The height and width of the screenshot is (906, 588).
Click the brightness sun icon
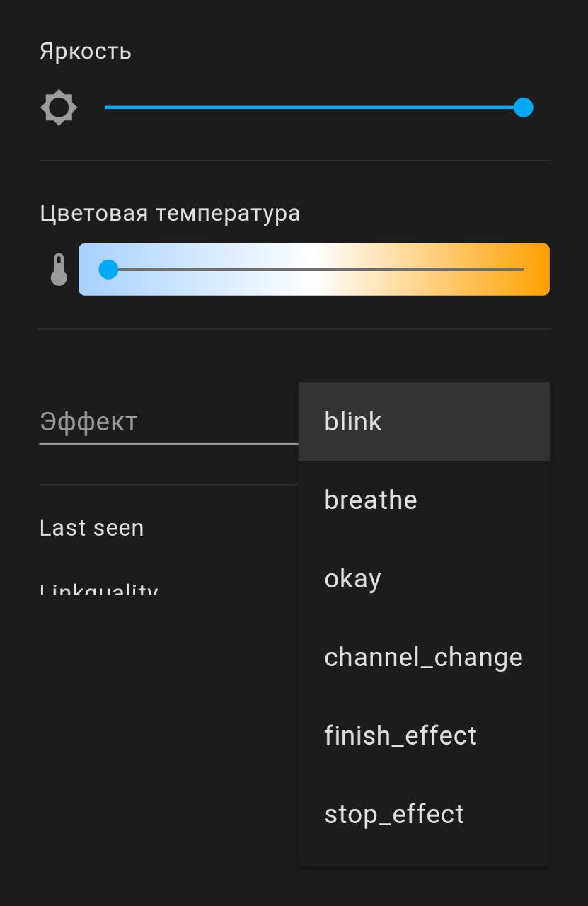tap(59, 108)
